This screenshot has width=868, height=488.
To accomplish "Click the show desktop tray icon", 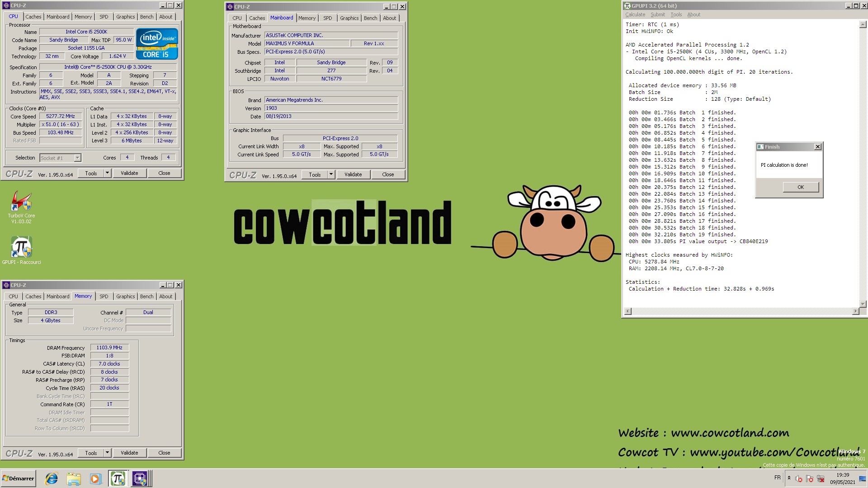I will point(863,479).
